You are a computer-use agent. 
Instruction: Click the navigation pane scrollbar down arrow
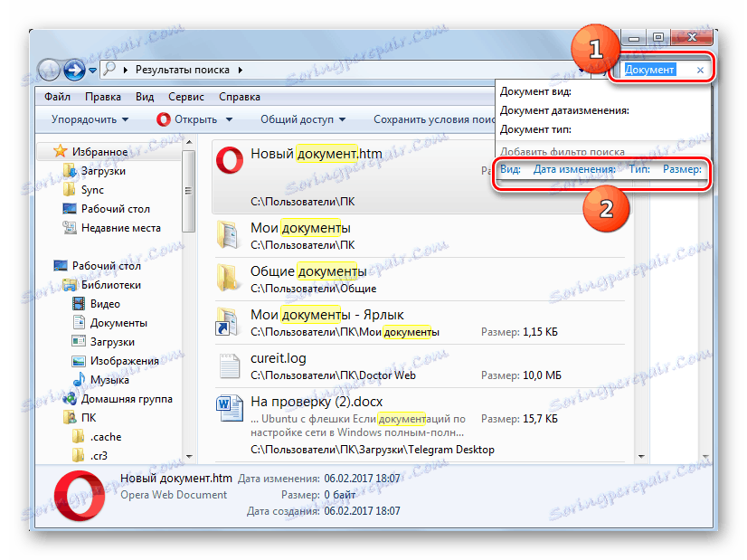(x=189, y=457)
